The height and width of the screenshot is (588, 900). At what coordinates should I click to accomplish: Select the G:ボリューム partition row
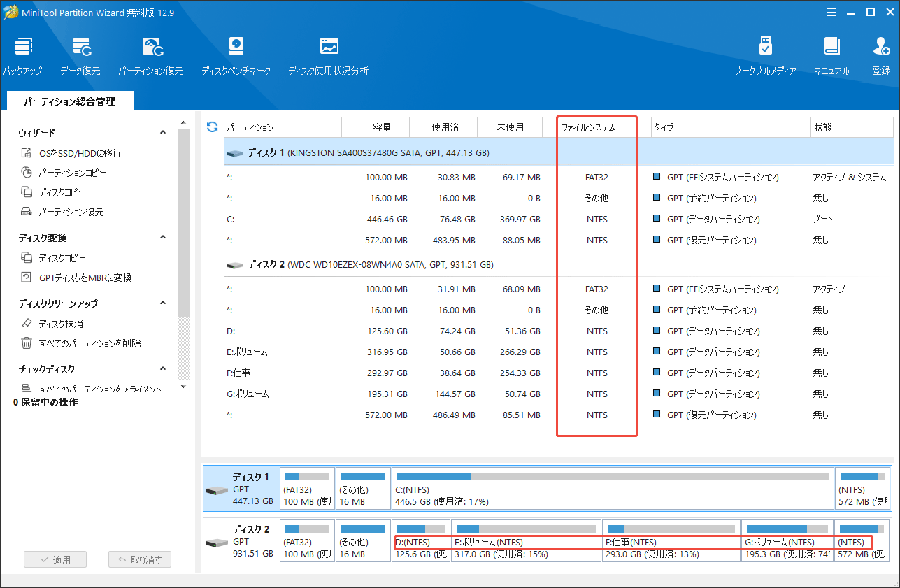(559, 394)
